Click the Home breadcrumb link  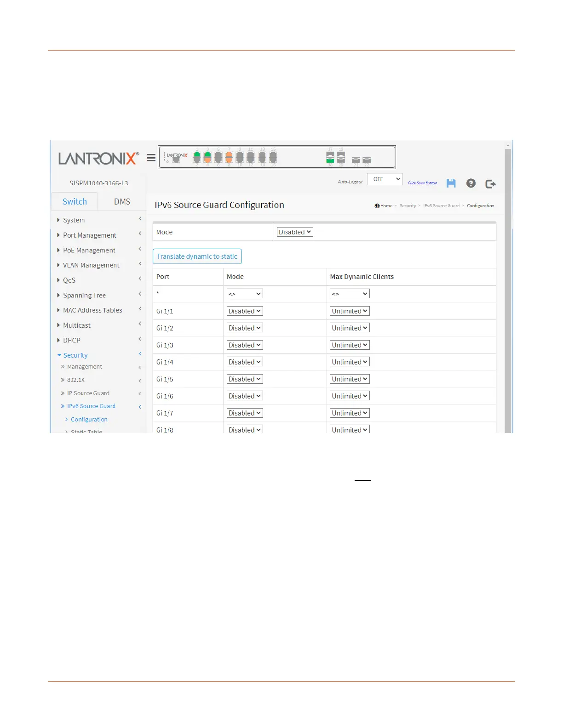point(386,206)
